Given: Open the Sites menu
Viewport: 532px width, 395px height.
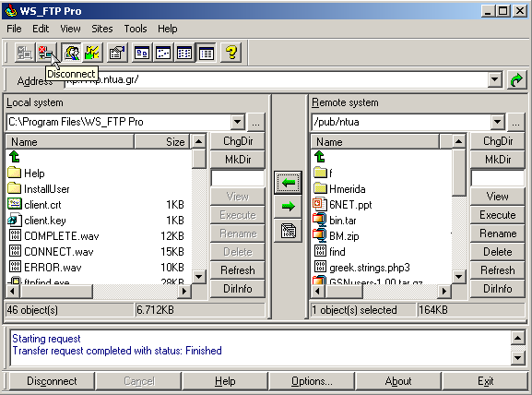Looking at the screenshot, I should tap(101, 29).
